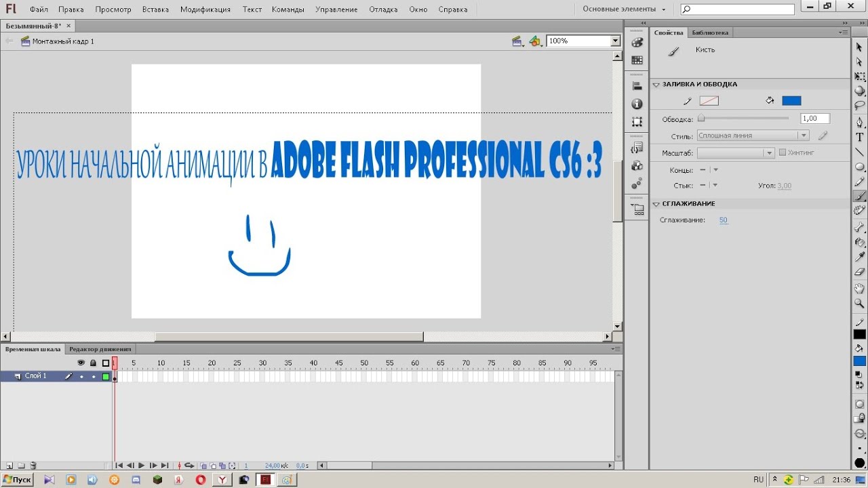This screenshot has width=868, height=488.
Task: Select the Lasso tool
Action: 860,106
